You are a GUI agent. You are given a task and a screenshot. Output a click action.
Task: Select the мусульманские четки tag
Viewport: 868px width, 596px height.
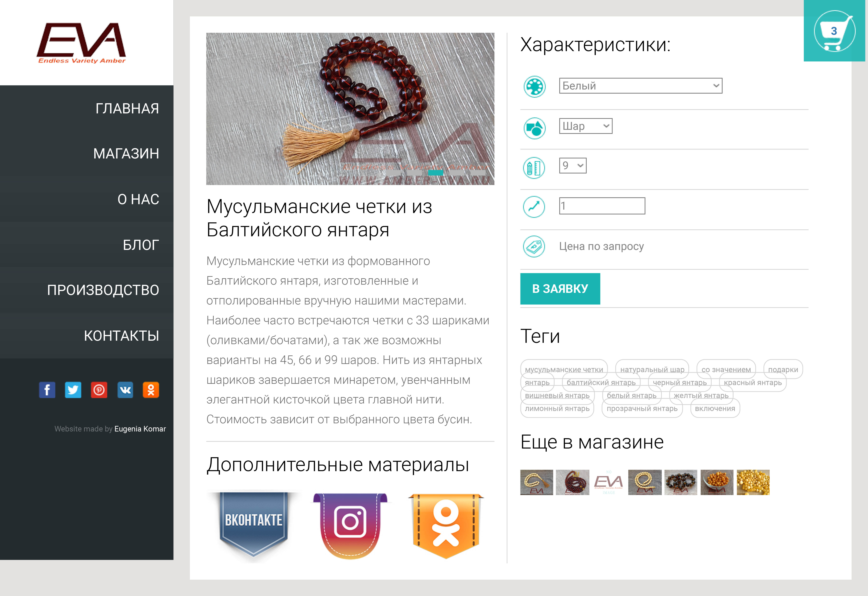(564, 369)
